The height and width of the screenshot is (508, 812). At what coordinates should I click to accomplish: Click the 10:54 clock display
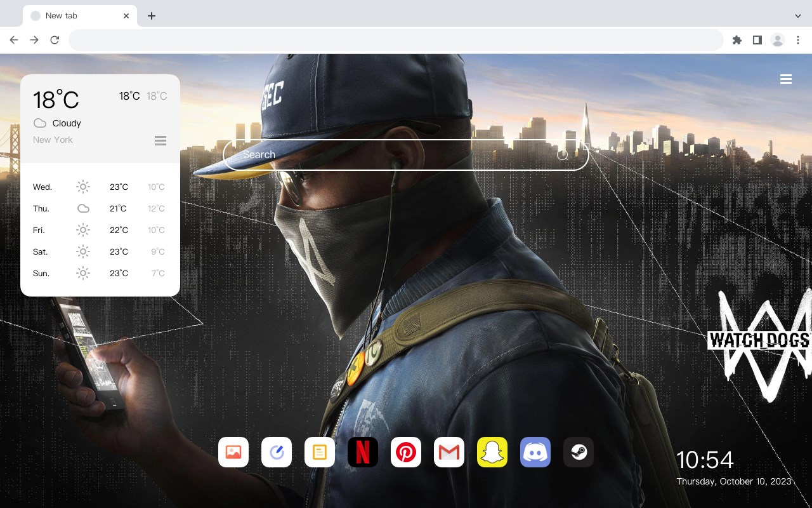[x=705, y=460]
